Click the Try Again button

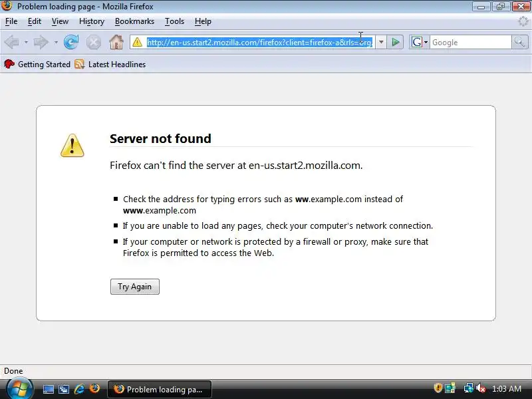(135, 287)
